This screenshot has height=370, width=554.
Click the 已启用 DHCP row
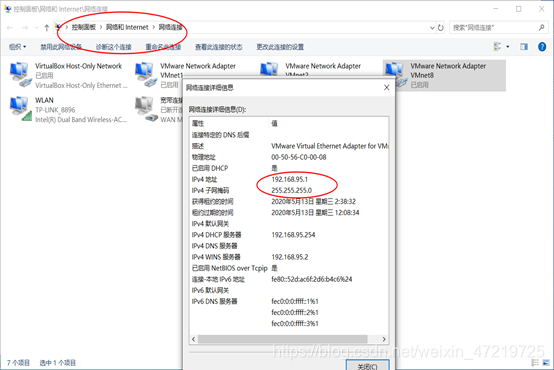(289, 168)
